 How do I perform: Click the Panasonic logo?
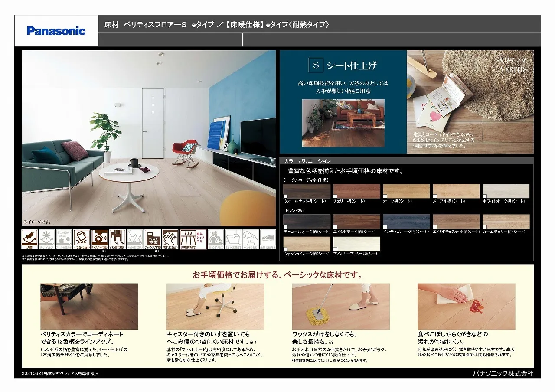[x=56, y=31]
